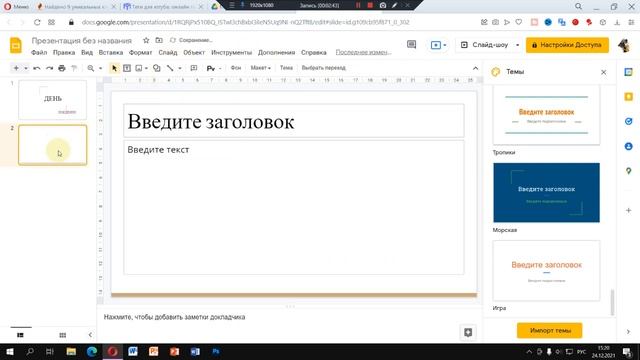The width and height of the screenshot is (640, 360).
Task: Open Слайд-шоу options dropdown arrow
Action: [517, 45]
